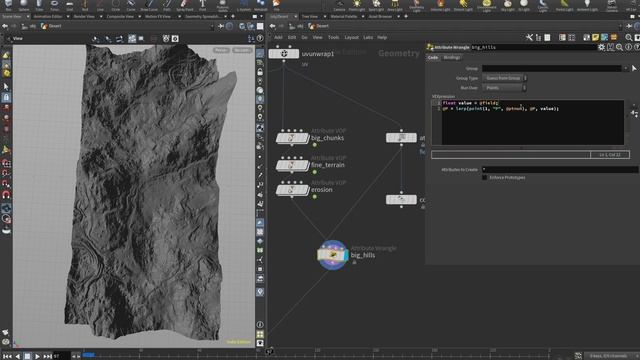Viewport: 640px width, 360px height.
Task: Select the Font shelf tool
Action: pyautogui.click(x=202, y=5)
